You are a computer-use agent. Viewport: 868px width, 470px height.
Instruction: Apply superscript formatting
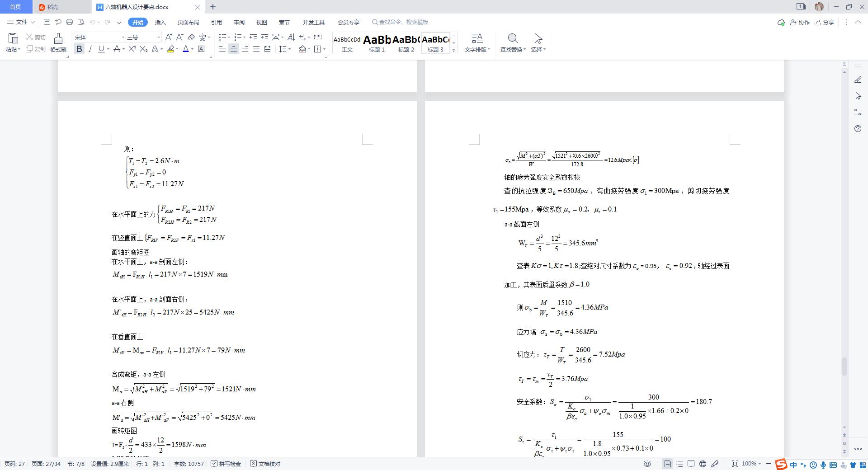(x=132, y=49)
